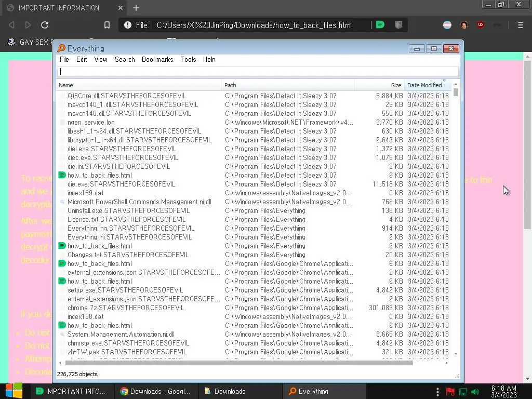This screenshot has height=399, width=532.
Task: Click the shield icon in browser toolbar
Action: pos(398,25)
